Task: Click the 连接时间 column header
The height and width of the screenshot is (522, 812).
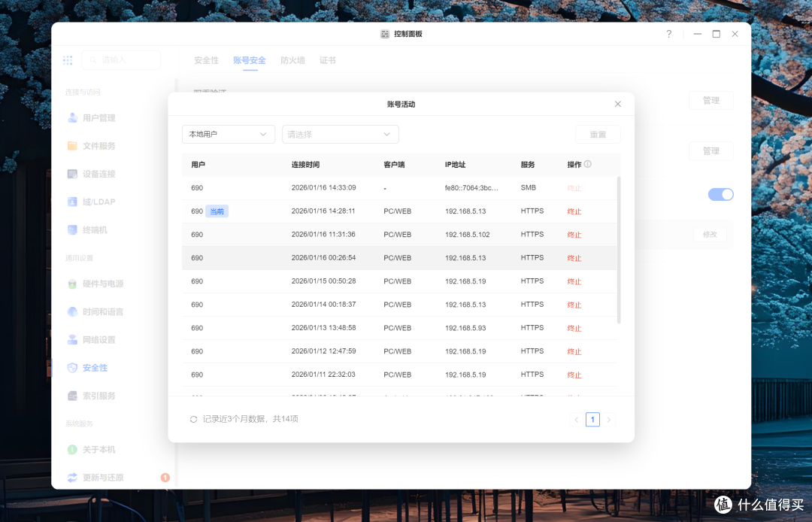Action: [x=305, y=165]
